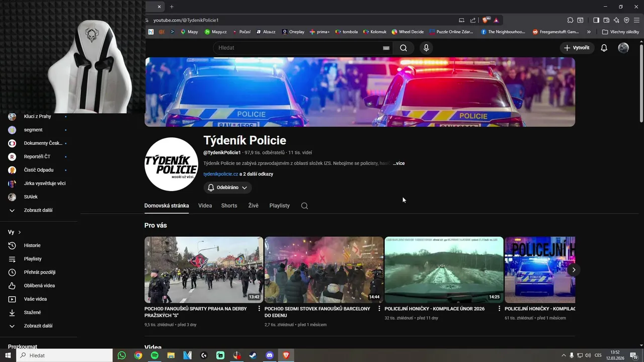Click the browser address bar URL
The image size is (644, 362).
[186, 20]
